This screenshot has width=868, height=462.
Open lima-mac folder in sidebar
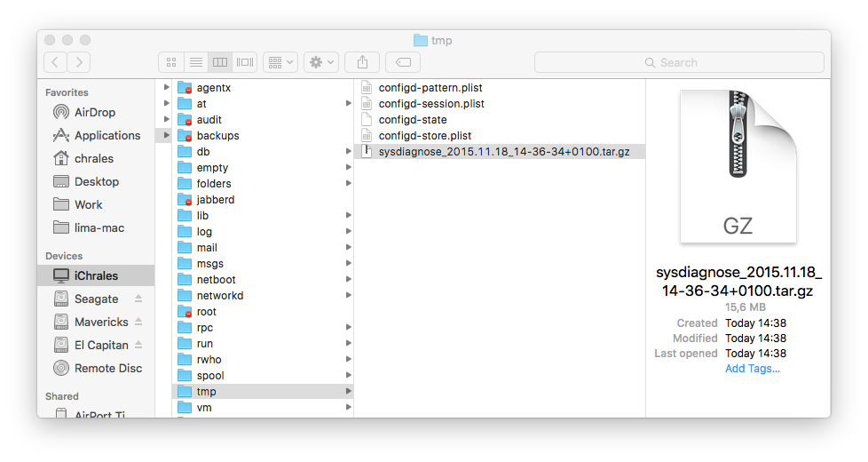click(95, 228)
